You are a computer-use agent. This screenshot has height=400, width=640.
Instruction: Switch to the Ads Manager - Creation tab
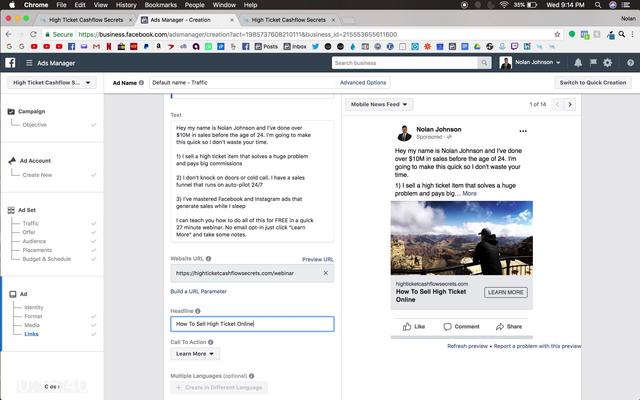click(x=187, y=20)
